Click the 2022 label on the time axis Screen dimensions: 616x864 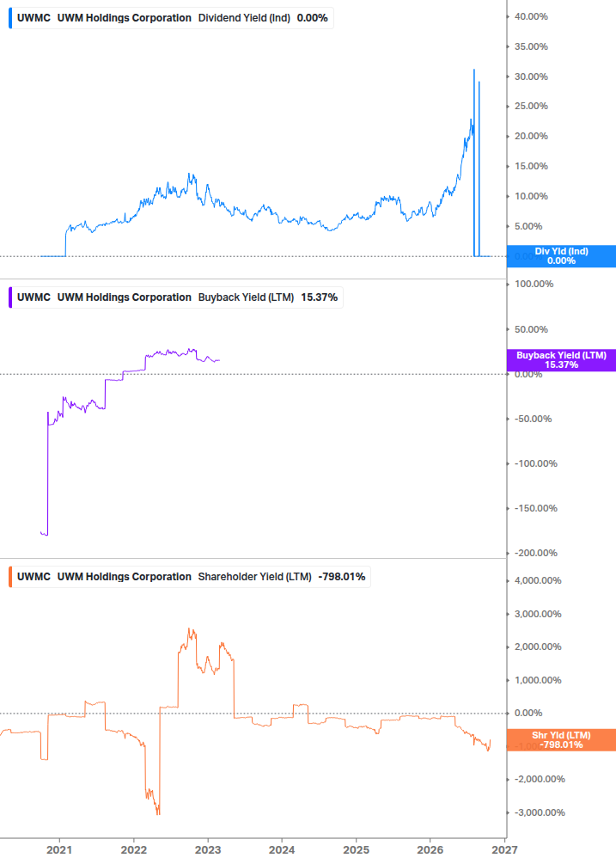134,849
